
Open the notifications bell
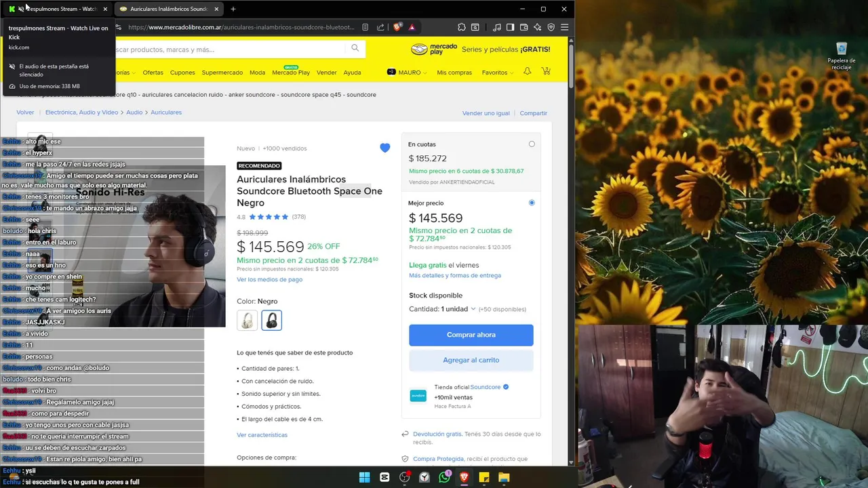527,72
